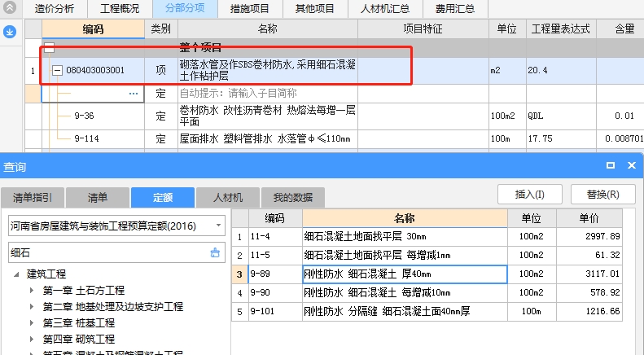The width and height of the screenshot is (644, 355).
Task: Click the 工程量表达式 column header
Action: (x=561, y=29)
